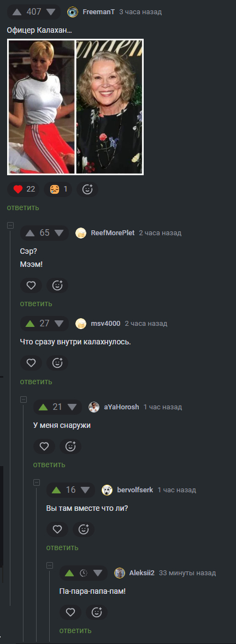Image resolution: width=236 pixels, height=644 pixels.
Task: Open the Aleksii2 username profile link
Action: (x=142, y=573)
